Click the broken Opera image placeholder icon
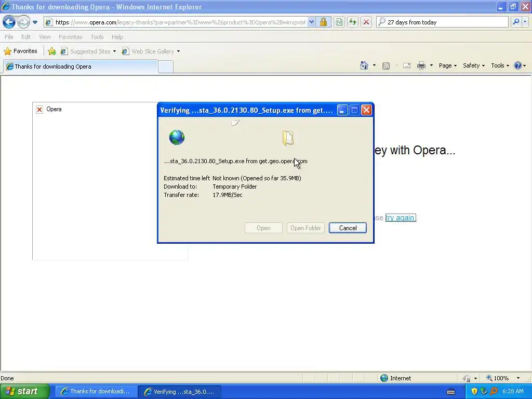The height and width of the screenshot is (399, 532). 39,109
